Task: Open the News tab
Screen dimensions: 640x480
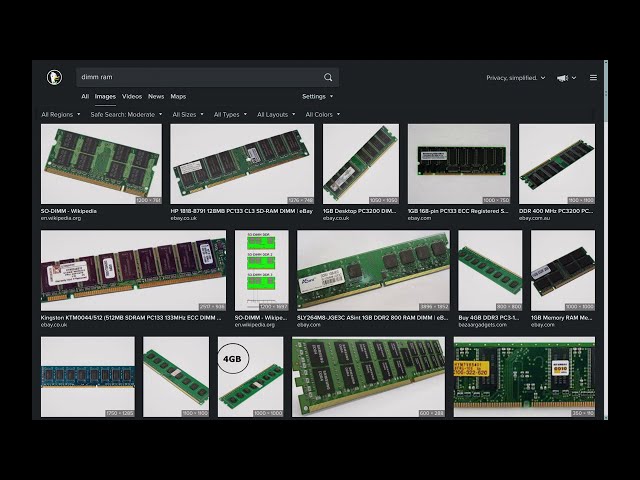Action: [x=156, y=96]
